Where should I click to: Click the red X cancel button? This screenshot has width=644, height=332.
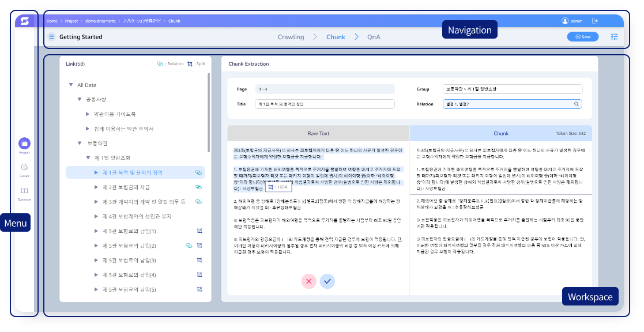[x=309, y=281]
